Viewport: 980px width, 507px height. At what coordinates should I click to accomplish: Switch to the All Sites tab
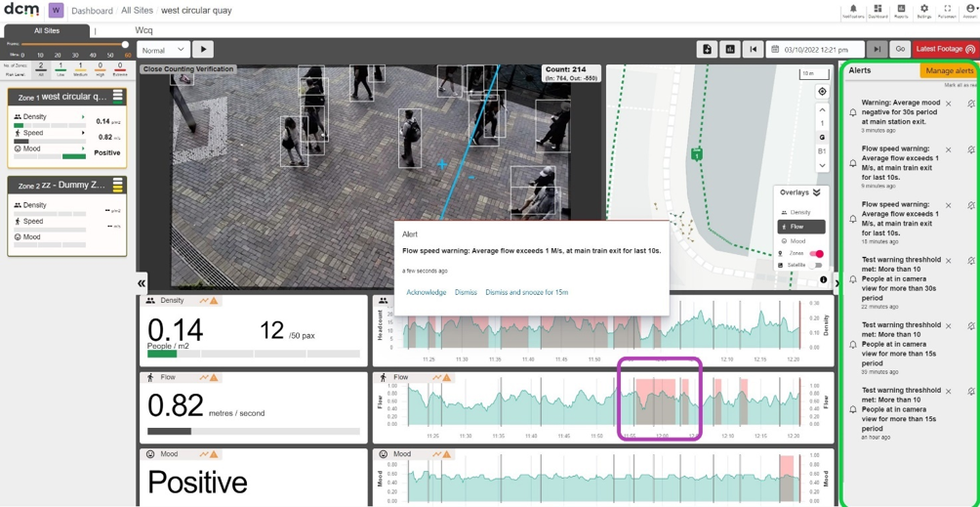(47, 30)
